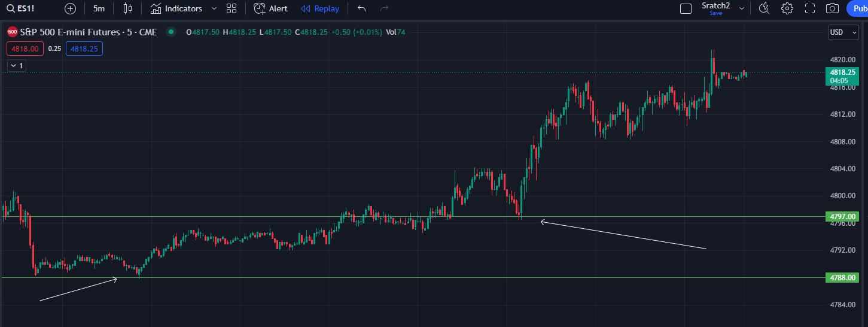The width and height of the screenshot is (868, 327).
Task: Click the 4812.00 price axis label
Action: coord(842,114)
